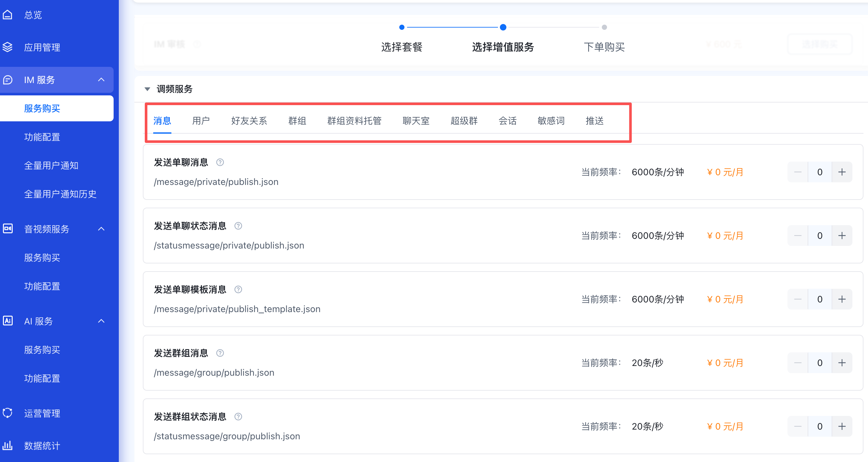Viewport: 868px width, 462px height.
Task: Switch to the 聊天室 tab
Action: 416,121
